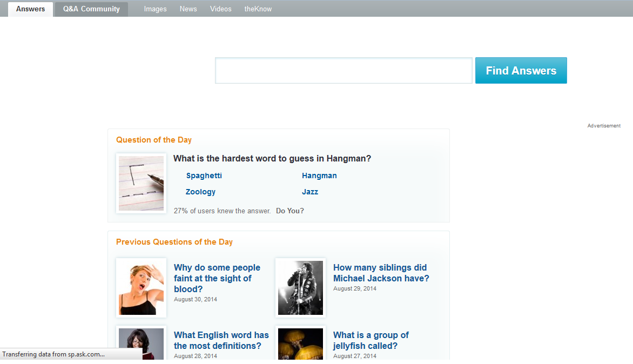Image resolution: width=633 pixels, height=364 pixels.
Task: Choose the answer Jazz
Action: tap(310, 192)
